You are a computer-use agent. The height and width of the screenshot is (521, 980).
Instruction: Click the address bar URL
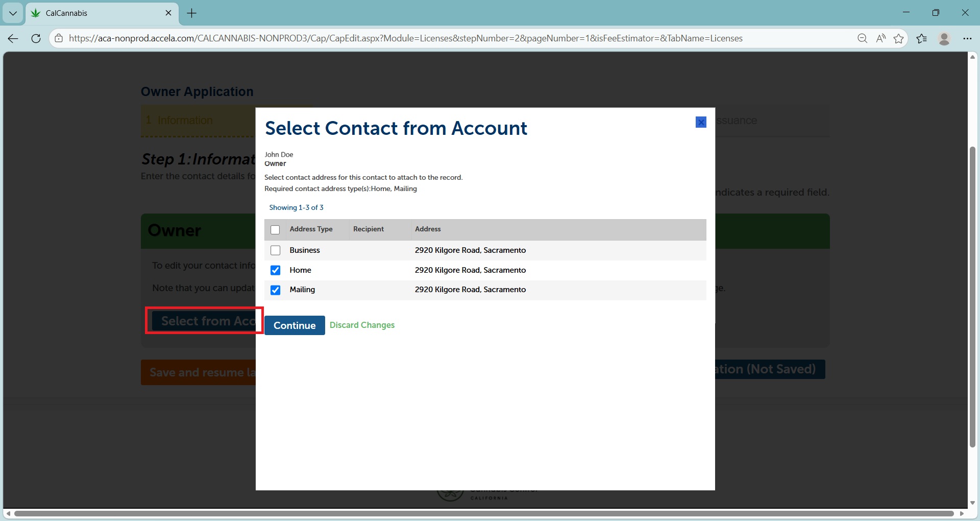click(405, 38)
